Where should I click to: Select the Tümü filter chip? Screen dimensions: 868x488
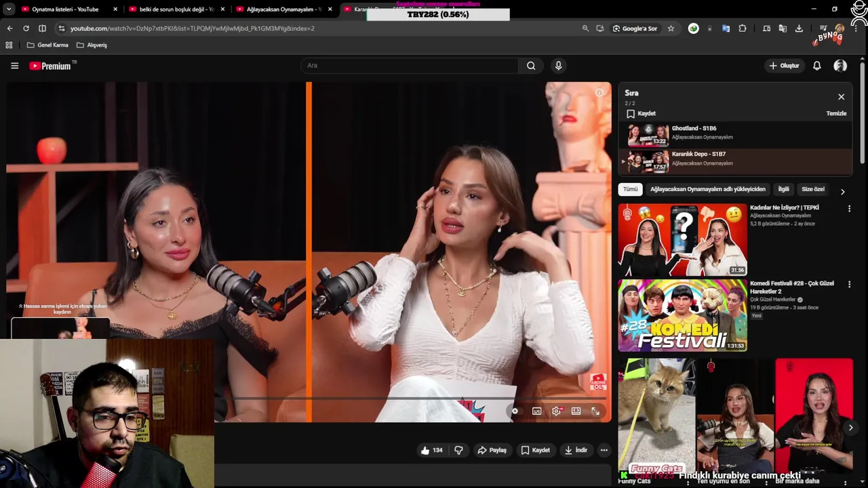click(x=631, y=189)
